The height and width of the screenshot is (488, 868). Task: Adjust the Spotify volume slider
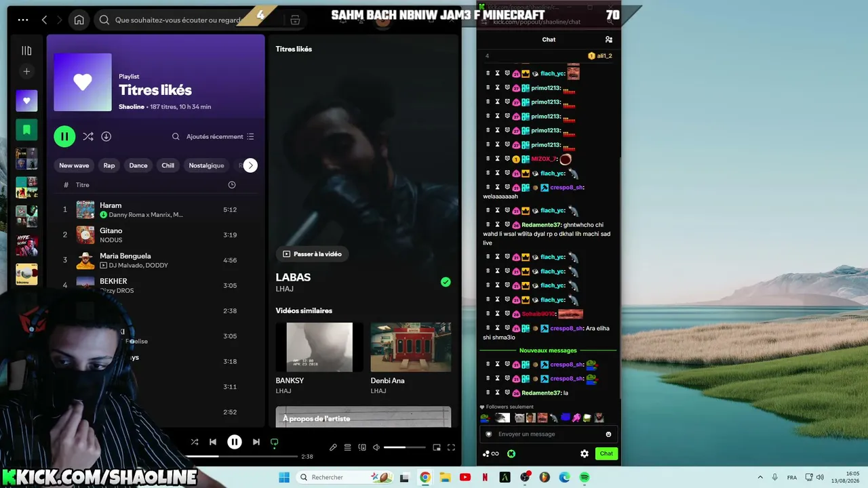[405, 447]
